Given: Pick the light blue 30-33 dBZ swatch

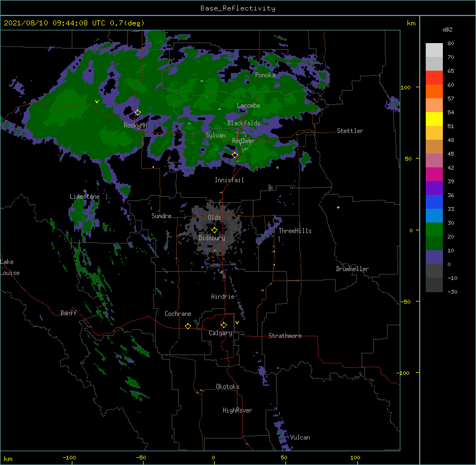Looking at the screenshot, I should tap(434, 216).
